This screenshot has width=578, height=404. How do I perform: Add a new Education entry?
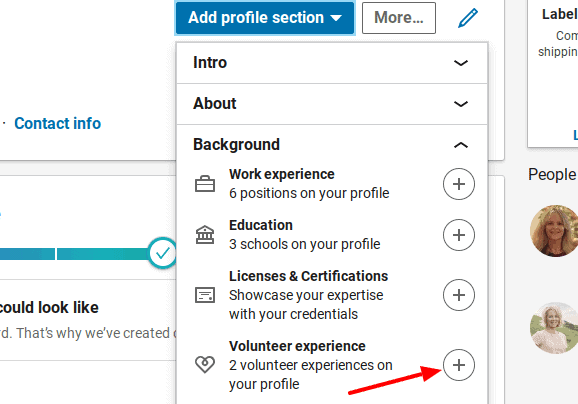(459, 235)
